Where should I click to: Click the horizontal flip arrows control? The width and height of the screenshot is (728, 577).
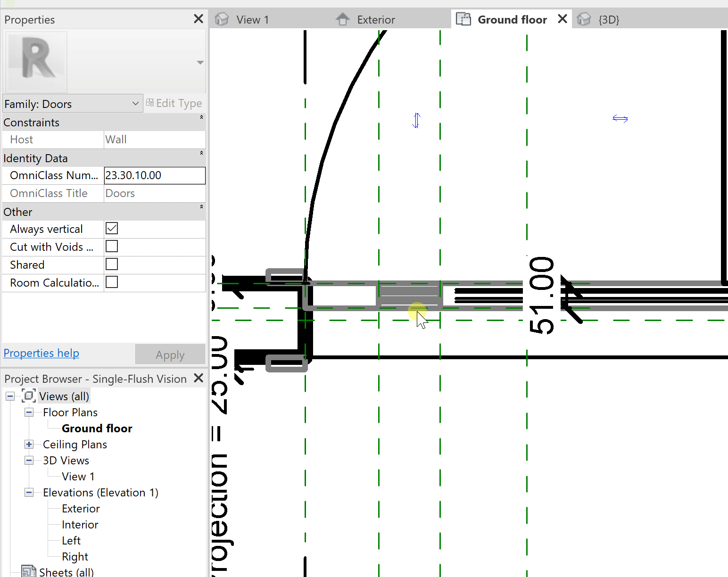[620, 118]
